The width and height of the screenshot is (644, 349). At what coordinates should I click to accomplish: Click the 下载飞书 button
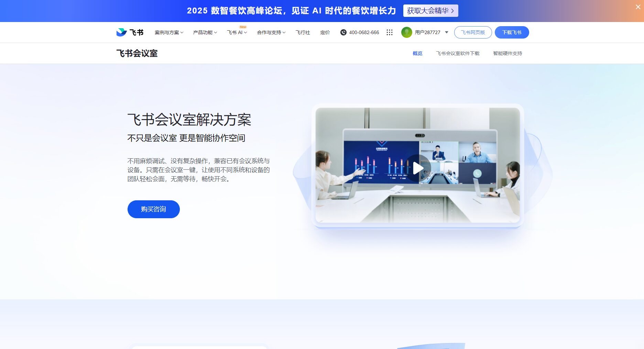tap(512, 32)
